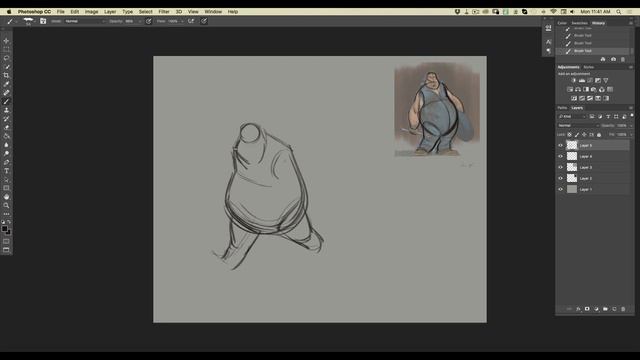Select the Zoom tool

(x=6, y=205)
